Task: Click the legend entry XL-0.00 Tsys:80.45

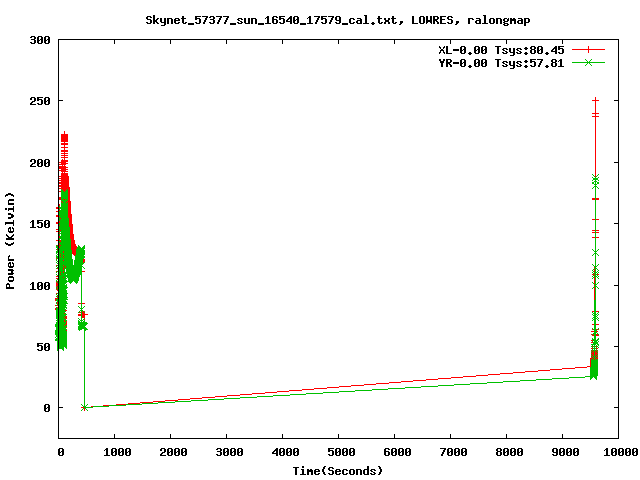Action: coord(501,50)
